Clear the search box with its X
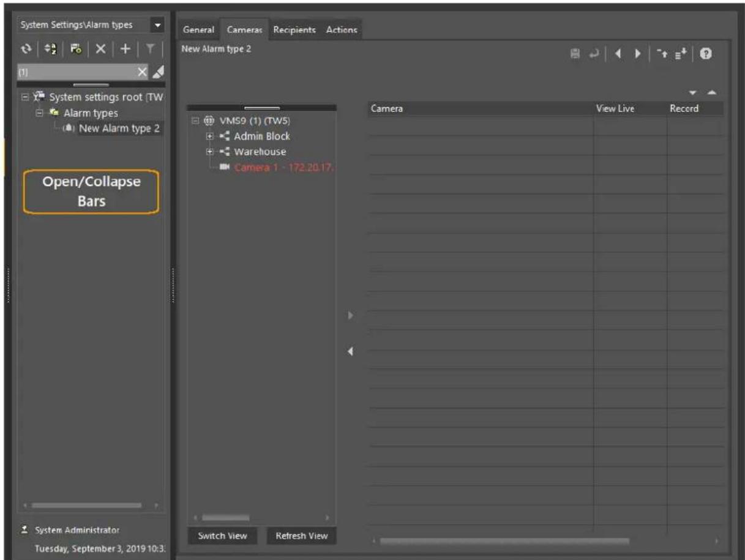 click(142, 72)
